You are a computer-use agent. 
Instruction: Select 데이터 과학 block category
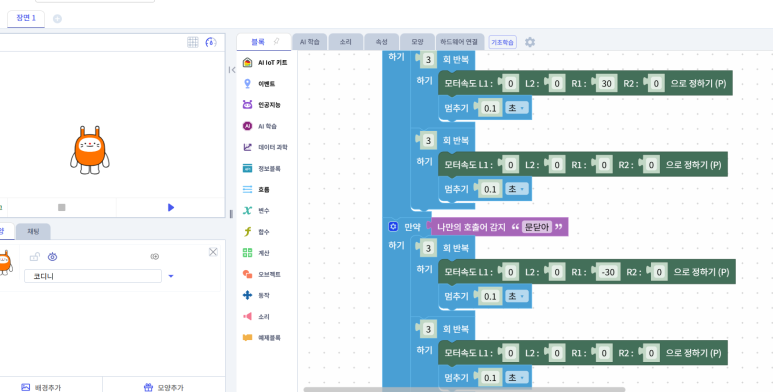(265, 147)
